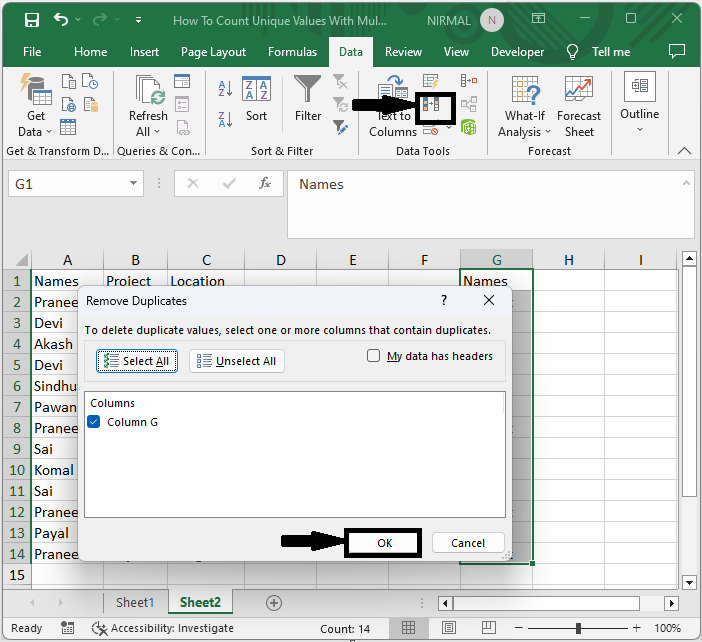This screenshot has width=702, height=642.
Task: Switch to the Home tab
Action: tap(90, 52)
